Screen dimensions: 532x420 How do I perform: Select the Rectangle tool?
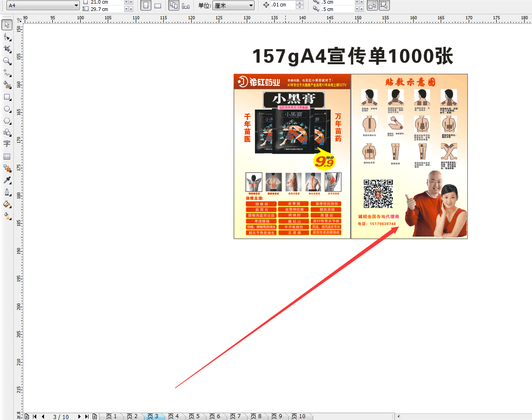pos(7,97)
